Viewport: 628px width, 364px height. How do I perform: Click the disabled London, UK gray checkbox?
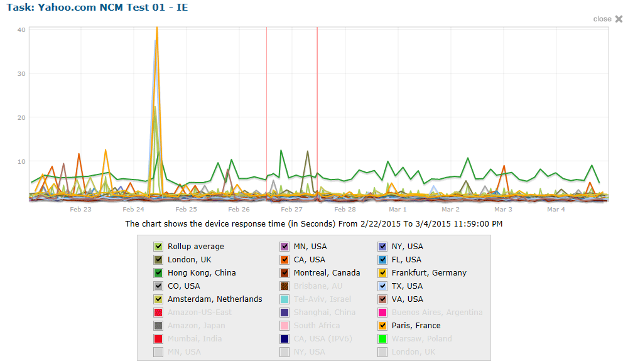click(x=382, y=352)
